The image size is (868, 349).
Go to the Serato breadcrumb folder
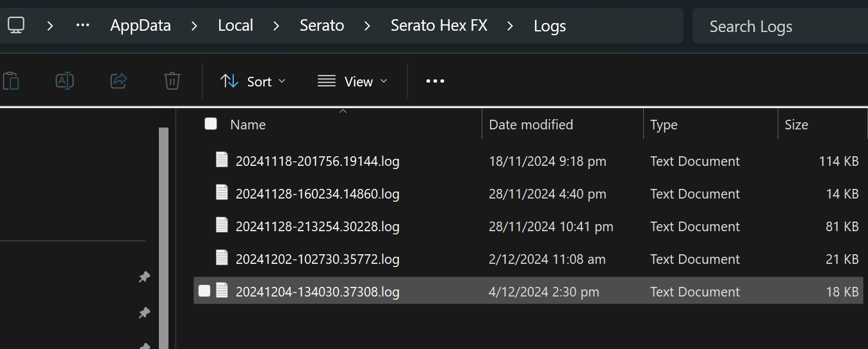(x=322, y=26)
